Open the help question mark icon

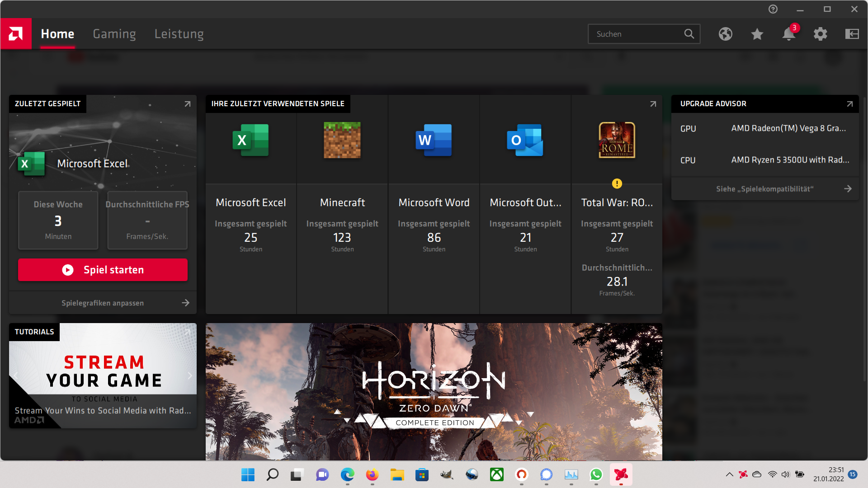tap(773, 9)
